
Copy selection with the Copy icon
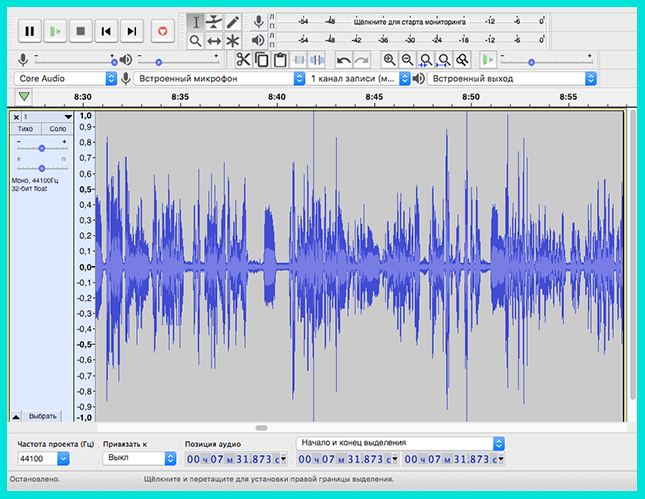(x=262, y=60)
